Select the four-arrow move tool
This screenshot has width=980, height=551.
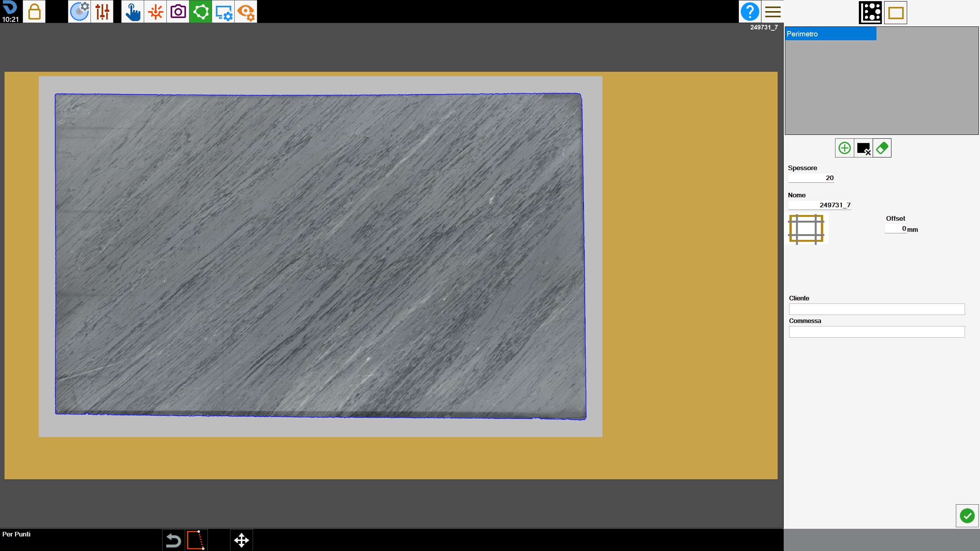point(242,540)
